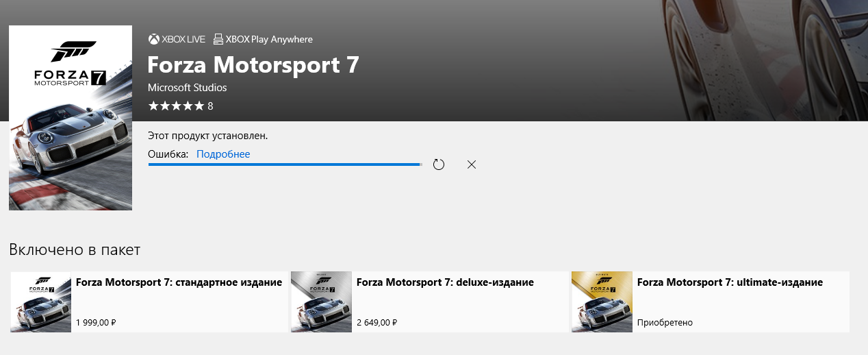Click the download progress bar
This screenshot has width=868, height=355.
click(285, 164)
